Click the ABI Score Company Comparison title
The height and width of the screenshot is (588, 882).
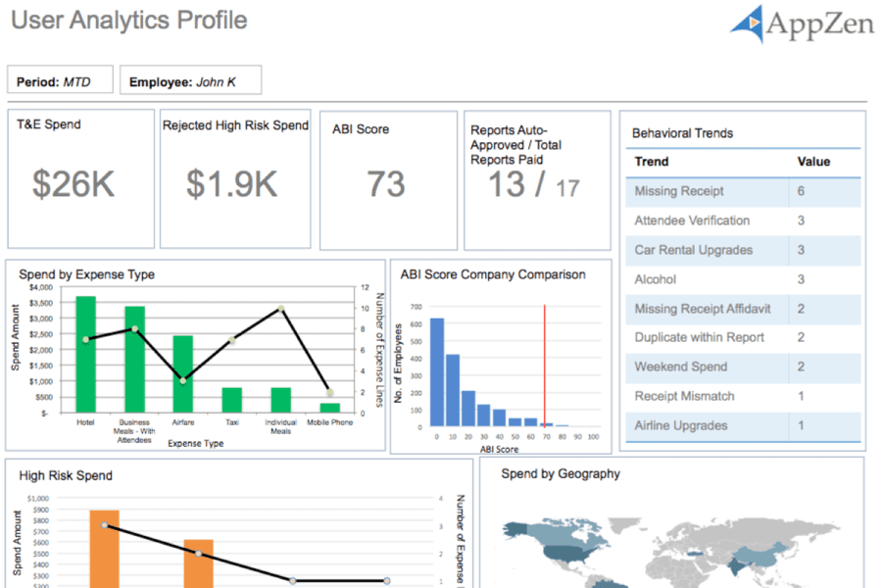click(493, 274)
